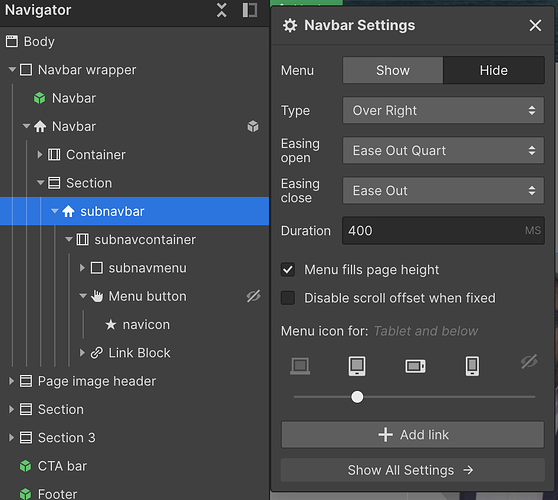Image resolution: width=558 pixels, height=500 pixels.
Task: Select mobile landscape breakpoint icon
Action: pos(415,366)
